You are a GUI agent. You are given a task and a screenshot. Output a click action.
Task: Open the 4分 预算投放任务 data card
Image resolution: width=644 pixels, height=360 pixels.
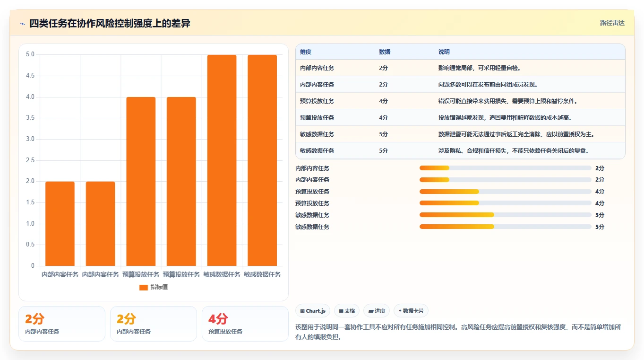[245, 324]
